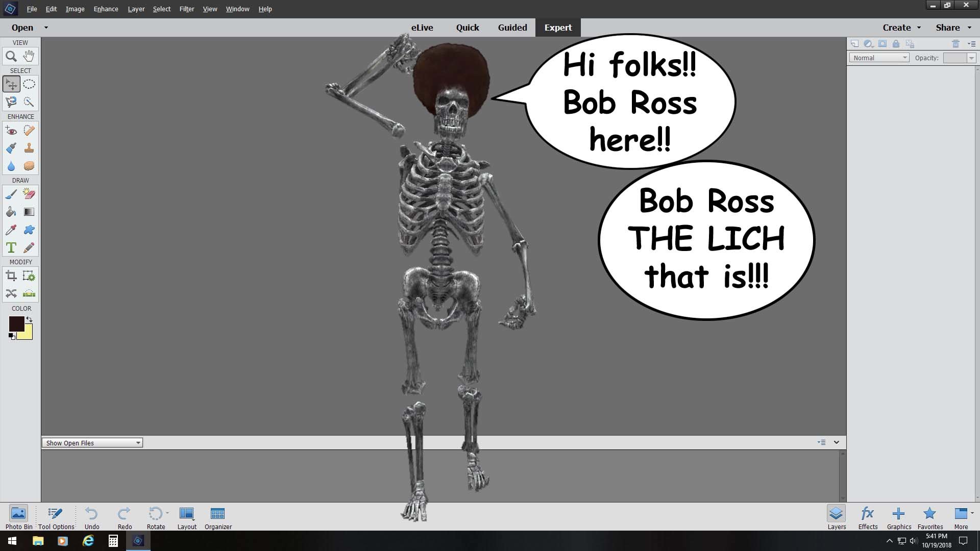Screen dimensions: 980x551
Task: Add a layer mask
Action: 883,44
